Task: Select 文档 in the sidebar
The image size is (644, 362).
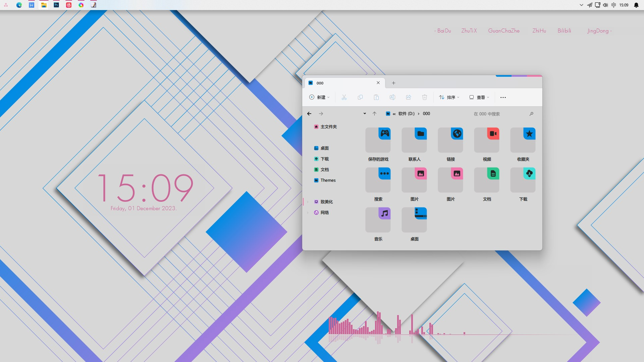Action: pyautogui.click(x=324, y=169)
